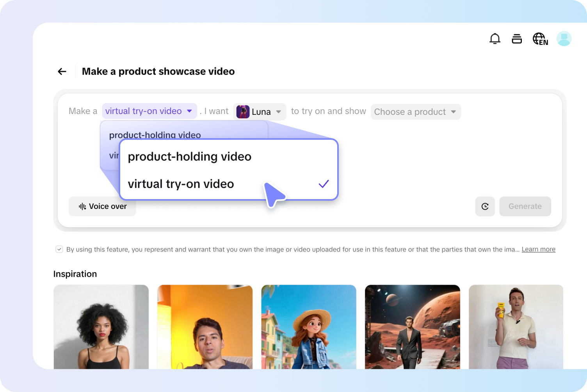Confirm virtual try-on video with the checkmark
The height and width of the screenshot is (392, 587).
click(323, 184)
